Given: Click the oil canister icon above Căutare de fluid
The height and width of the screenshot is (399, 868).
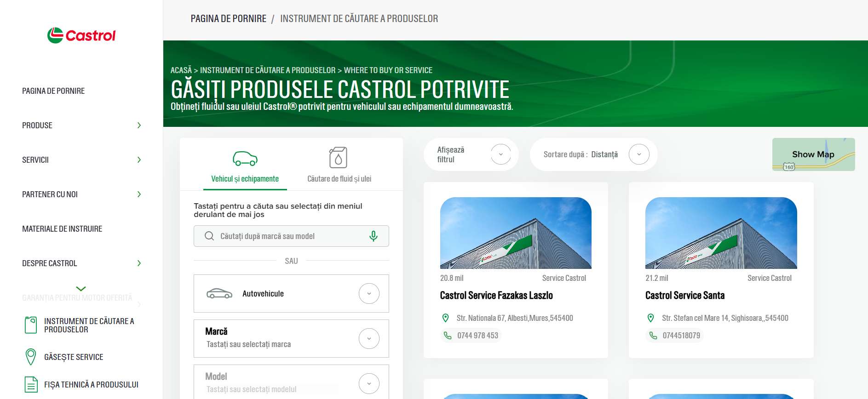Looking at the screenshot, I should point(338,158).
